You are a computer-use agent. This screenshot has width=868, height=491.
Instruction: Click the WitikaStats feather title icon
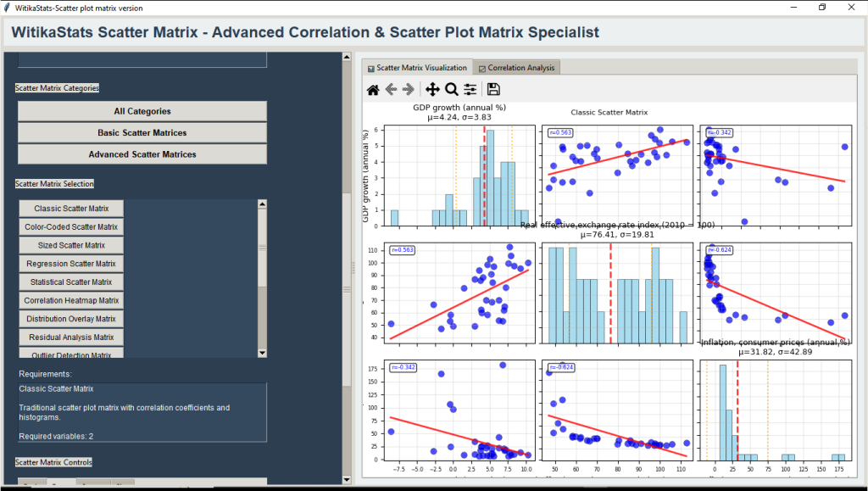pyautogui.click(x=7, y=8)
